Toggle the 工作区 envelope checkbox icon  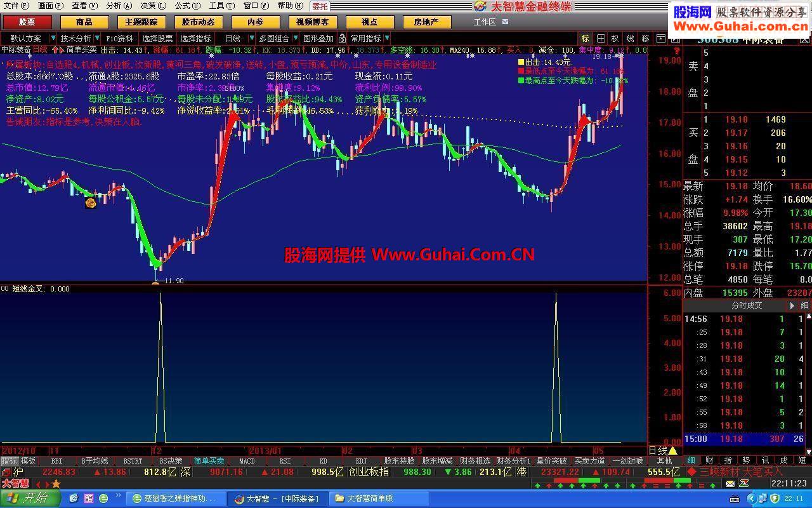click(505, 22)
